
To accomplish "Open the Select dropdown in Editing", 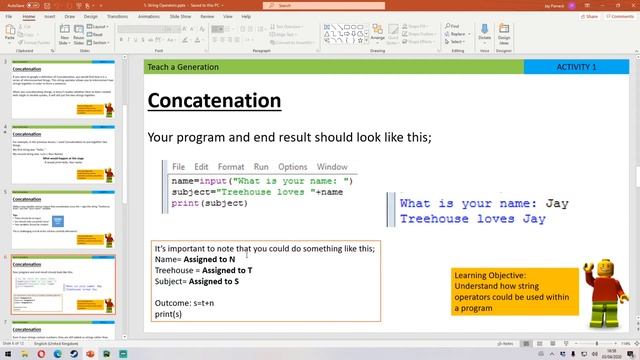I will (x=455, y=42).
